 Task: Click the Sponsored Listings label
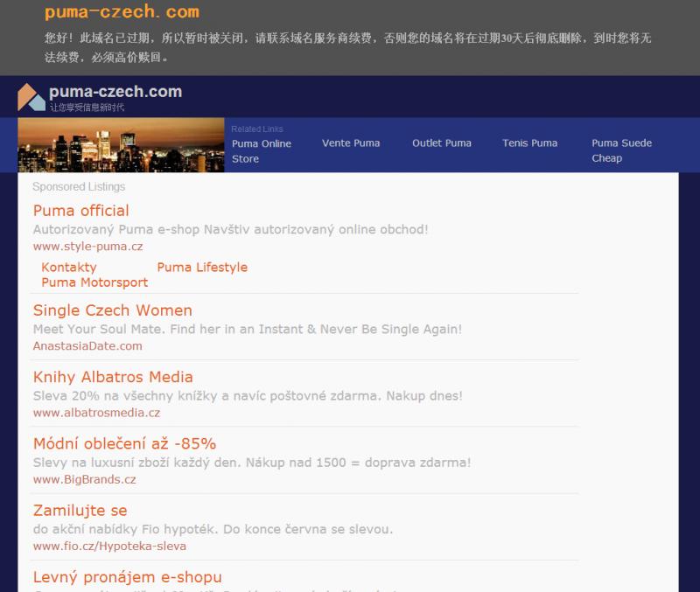[79, 187]
